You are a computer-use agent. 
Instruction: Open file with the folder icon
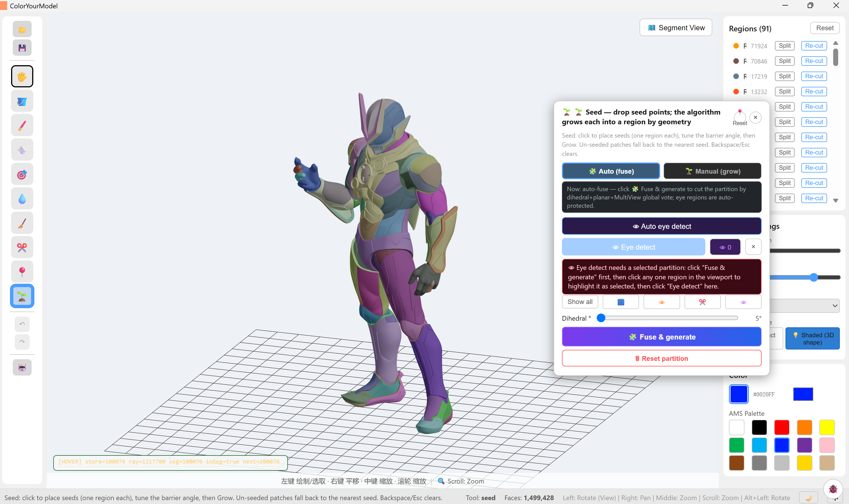pos(22,29)
